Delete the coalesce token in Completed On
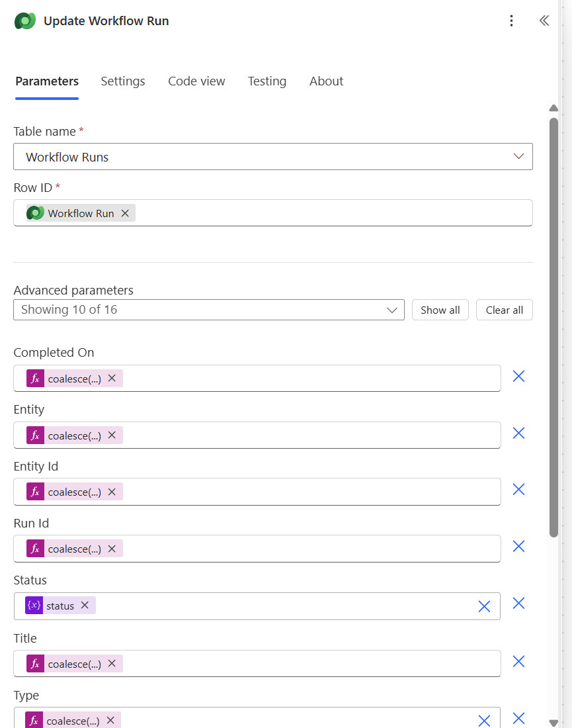The image size is (572, 728). (112, 379)
